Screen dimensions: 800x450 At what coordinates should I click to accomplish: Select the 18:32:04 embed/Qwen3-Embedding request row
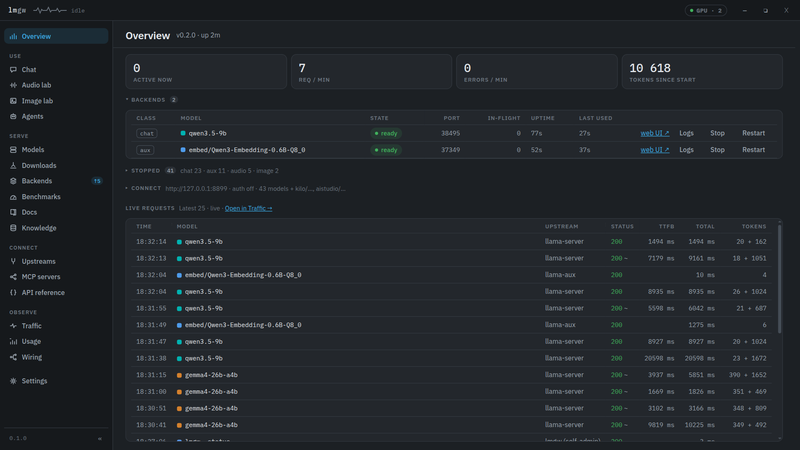coord(452,275)
